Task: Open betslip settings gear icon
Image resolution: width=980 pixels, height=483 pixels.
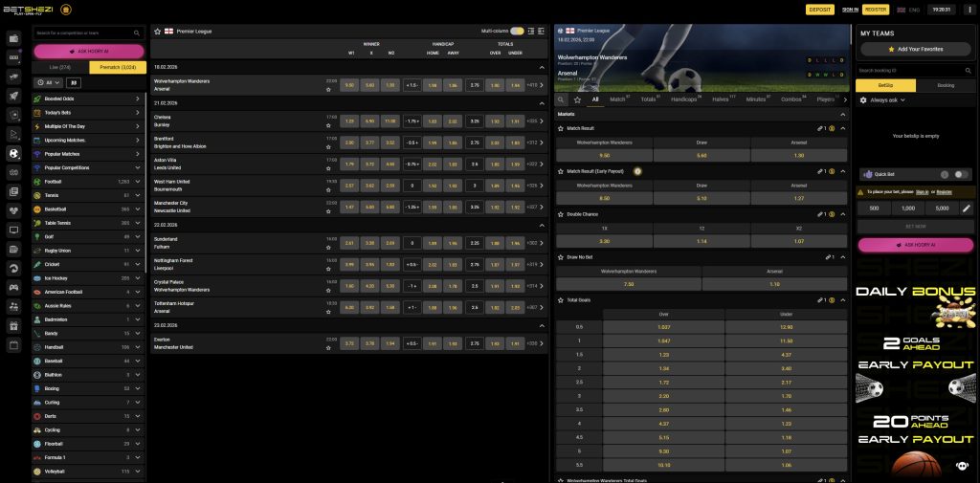Action: [x=864, y=100]
